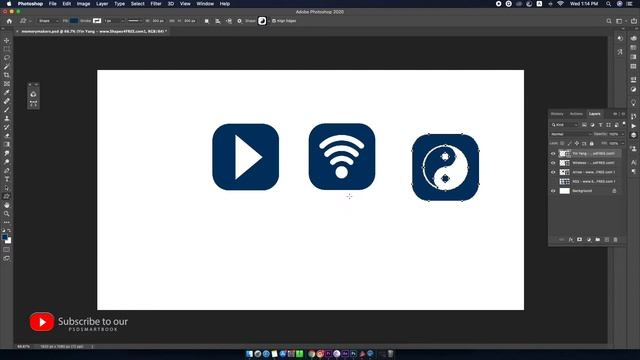Open shape settings gear
The height and width of the screenshot is (360, 640).
coord(240,21)
